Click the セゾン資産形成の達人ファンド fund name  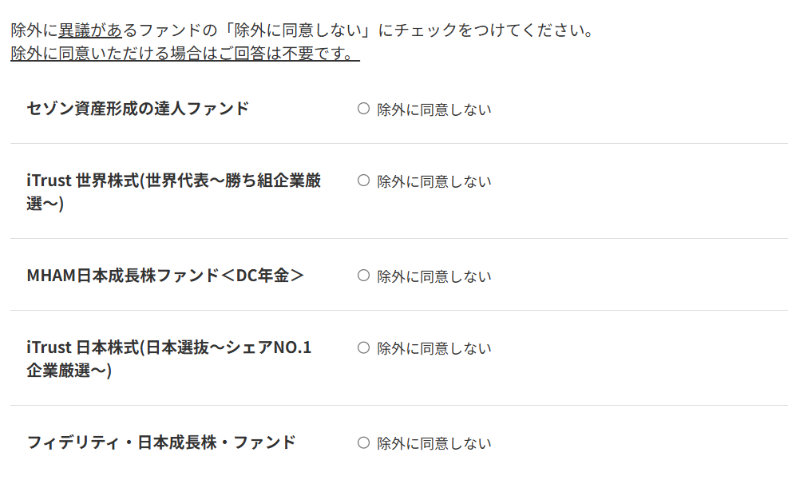coord(138,108)
